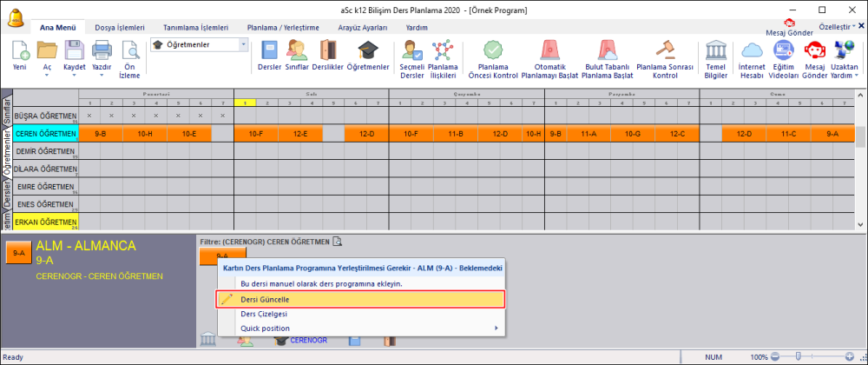
Task: Start Otomatik Planlamayı Başlat siren icon
Action: point(549,50)
